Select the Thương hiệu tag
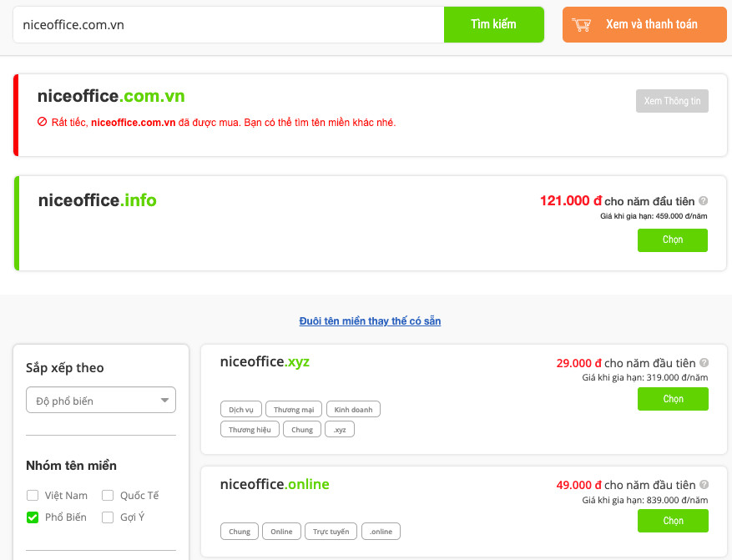732x560 pixels. point(250,429)
